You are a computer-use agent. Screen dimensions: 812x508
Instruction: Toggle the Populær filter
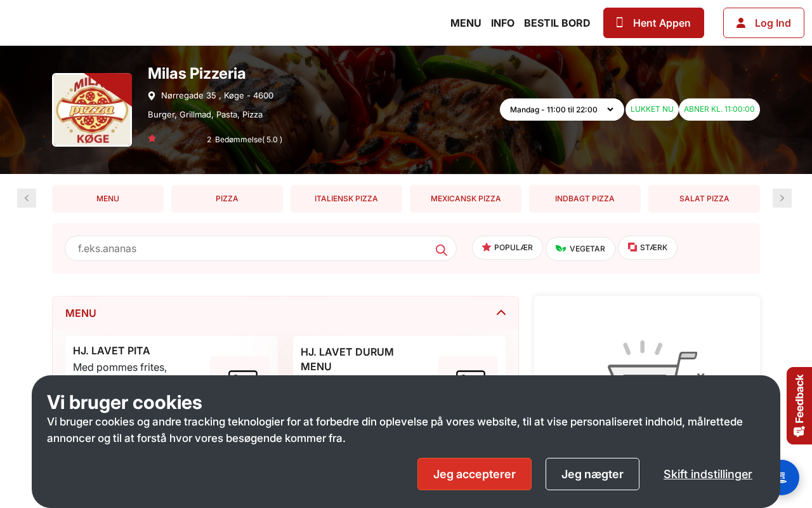tap(507, 248)
